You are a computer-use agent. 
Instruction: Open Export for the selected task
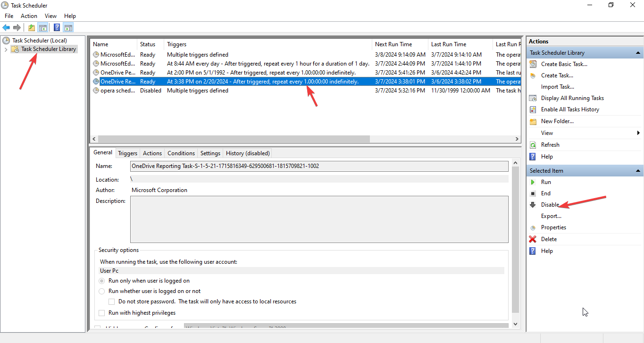coord(551,216)
